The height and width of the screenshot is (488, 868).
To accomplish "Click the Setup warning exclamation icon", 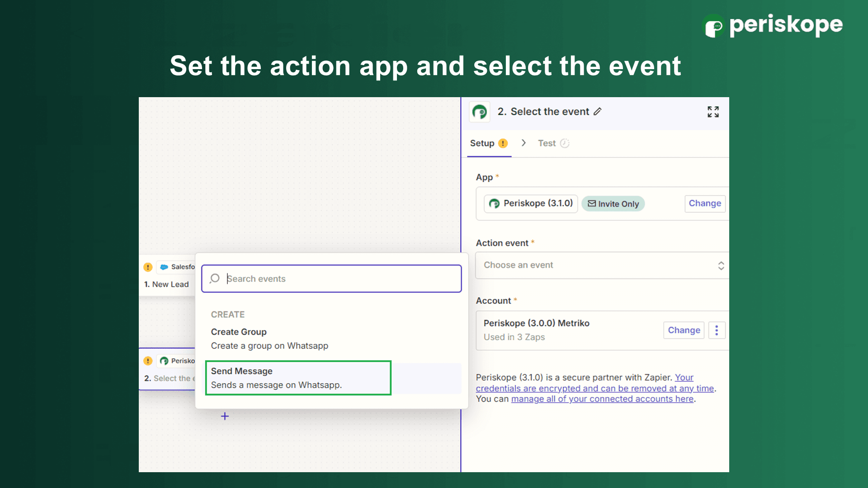I will pyautogui.click(x=503, y=143).
